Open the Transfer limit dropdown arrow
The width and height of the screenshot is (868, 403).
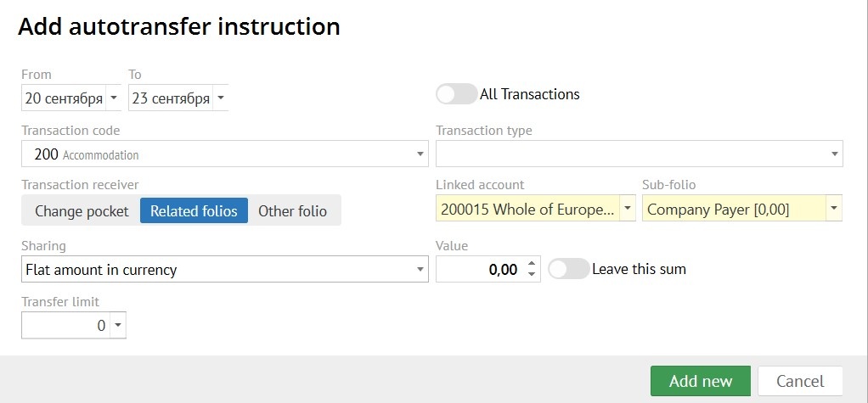tap(118, 326)
